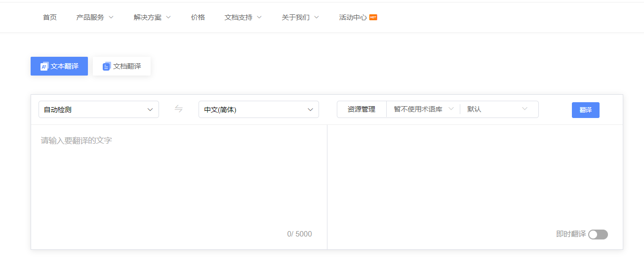The height and width of the screenshot is (276, 644).
Task: Click the 资源管理 button
Action: (362, 109)
